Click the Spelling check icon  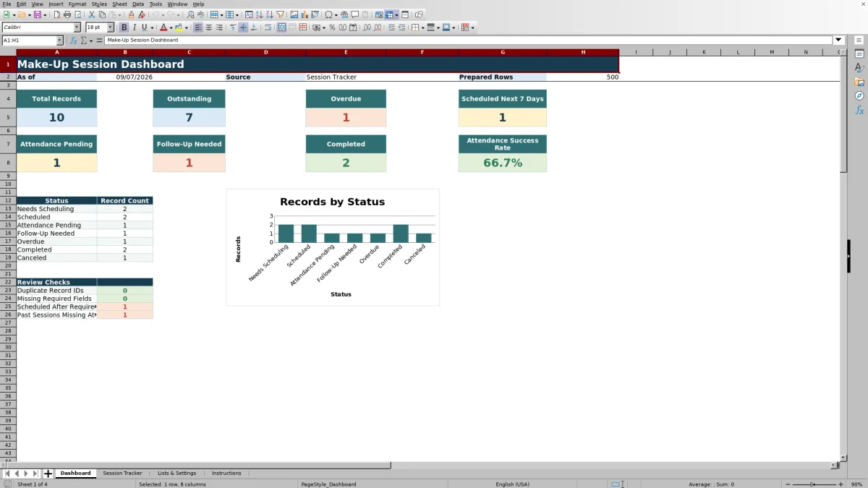(200, 14)
